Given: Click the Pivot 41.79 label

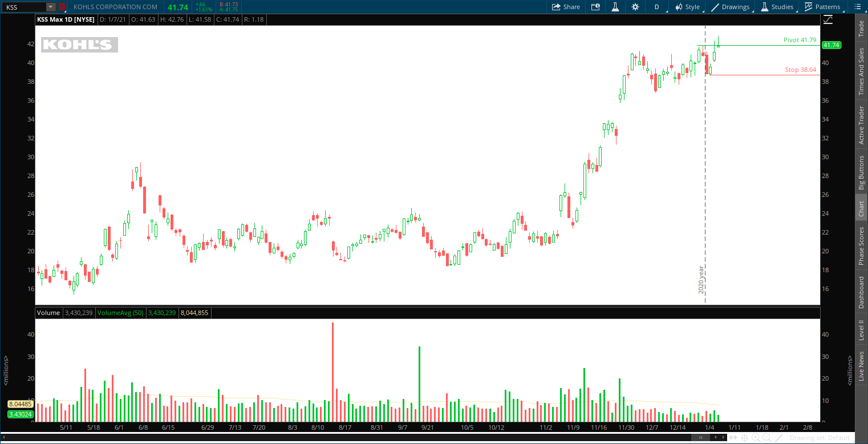Looking at the screenshot, I should (800, 40).
